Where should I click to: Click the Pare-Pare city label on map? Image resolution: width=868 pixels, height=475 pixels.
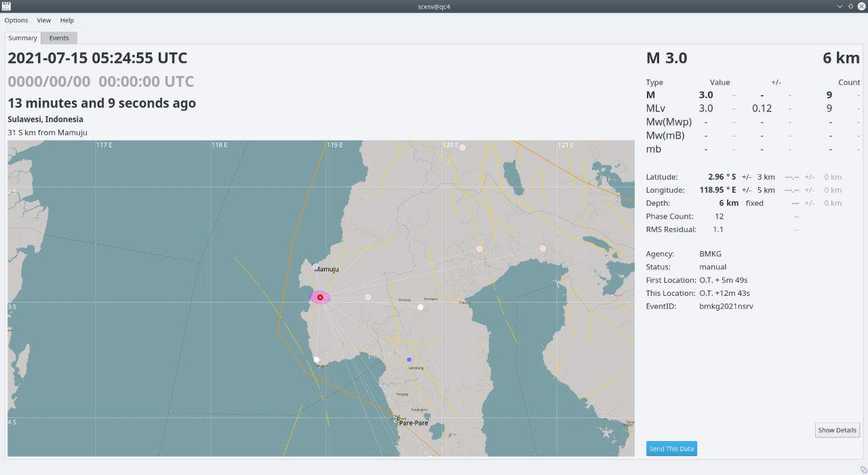[414, 423]
